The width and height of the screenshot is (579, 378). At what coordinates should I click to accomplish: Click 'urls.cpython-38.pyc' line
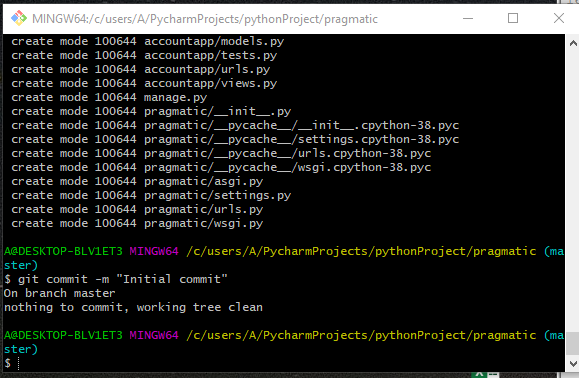coord(221,154)
